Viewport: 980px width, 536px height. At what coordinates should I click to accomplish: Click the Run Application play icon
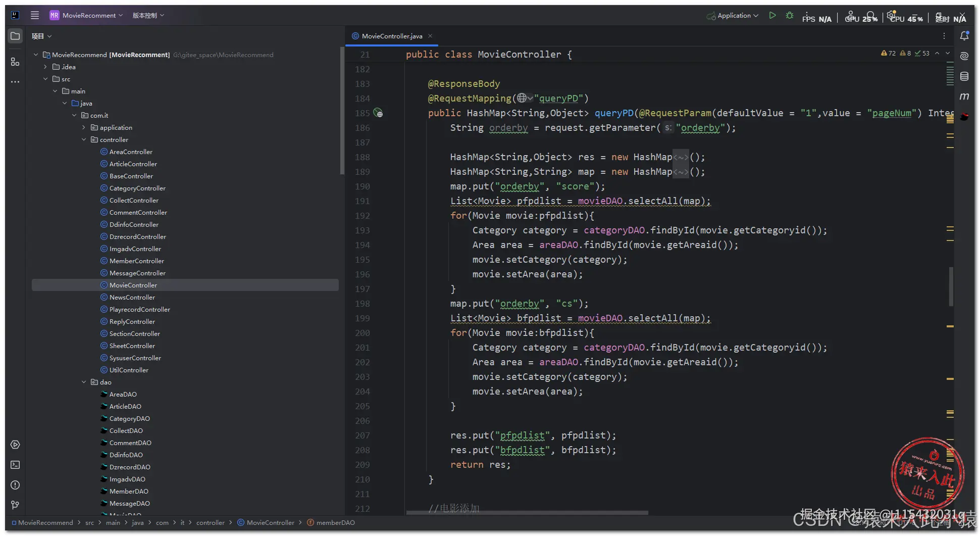(772, 16)
